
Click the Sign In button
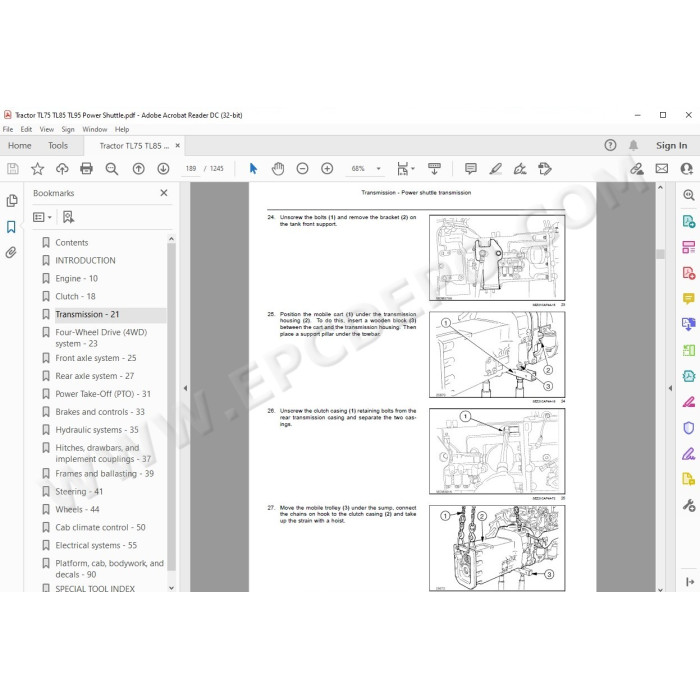671,145
